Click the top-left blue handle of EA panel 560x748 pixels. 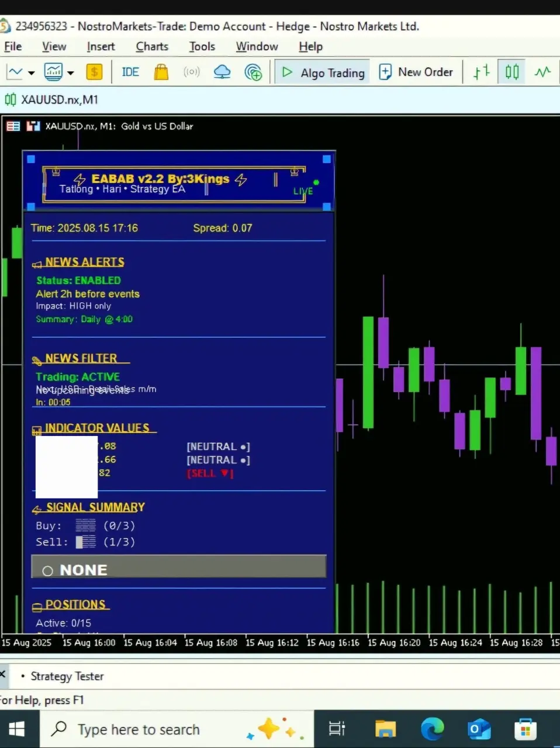[31, 159]
